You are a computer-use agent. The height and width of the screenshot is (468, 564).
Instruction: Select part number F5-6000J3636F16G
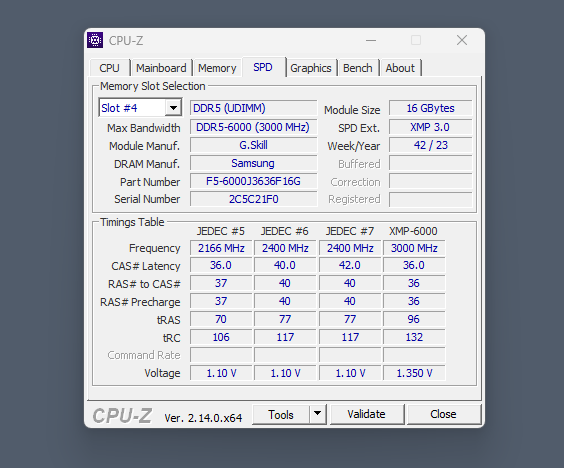click(254, 181)
